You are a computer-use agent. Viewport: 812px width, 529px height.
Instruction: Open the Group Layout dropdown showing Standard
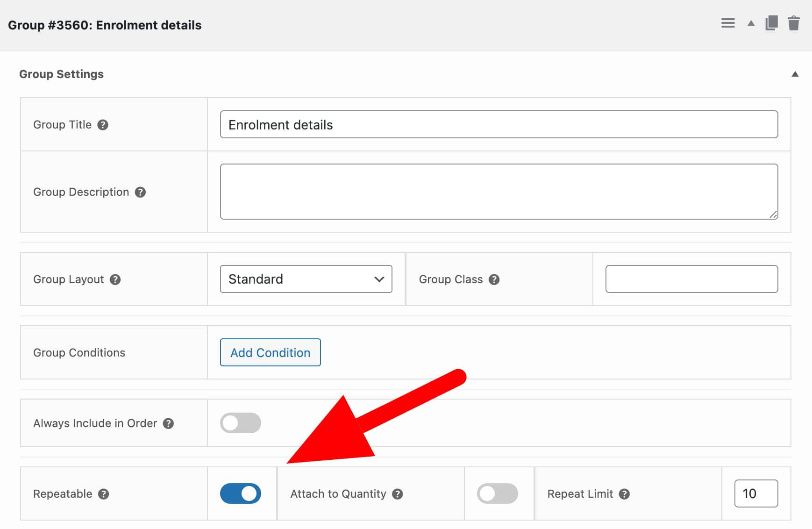306,279
